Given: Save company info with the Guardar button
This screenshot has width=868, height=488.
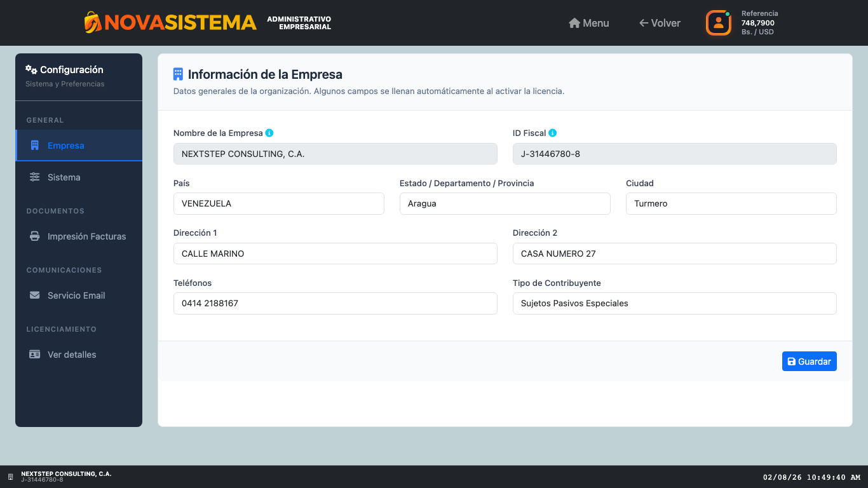Looking at the screenshot, I should (x=810, y=362).
